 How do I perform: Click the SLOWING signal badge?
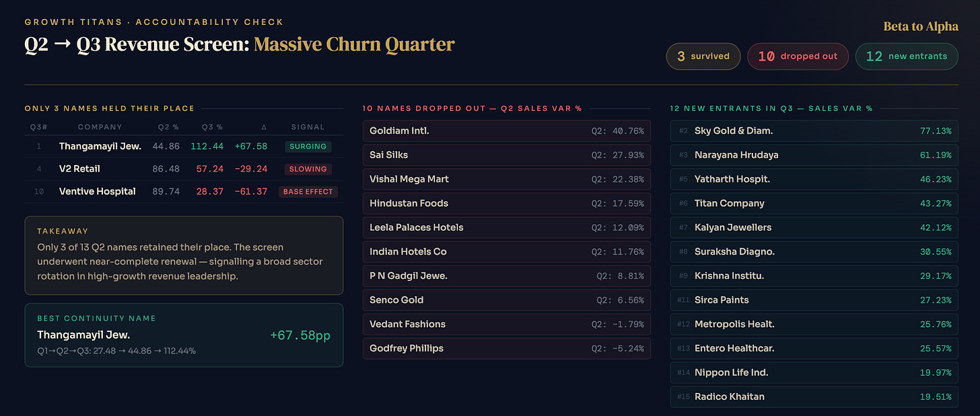point(308,169)
